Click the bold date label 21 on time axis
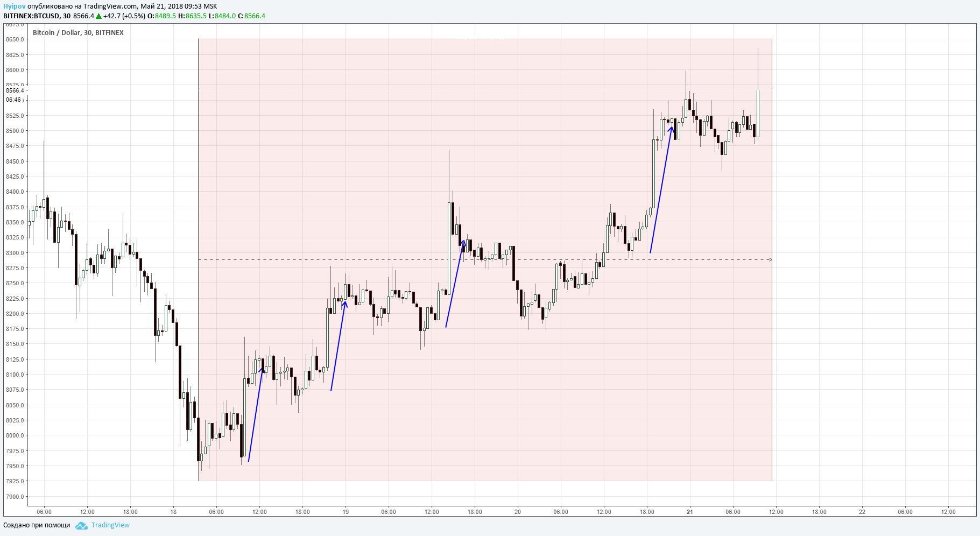The width and height of the screenshot is (980, 536). click(690, 512)
